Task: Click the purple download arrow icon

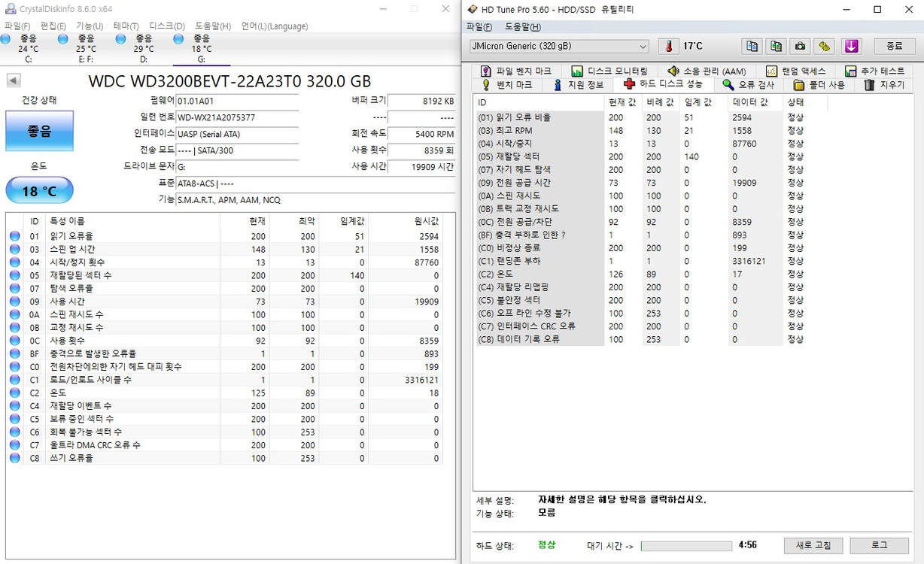Action: point(851,46)
